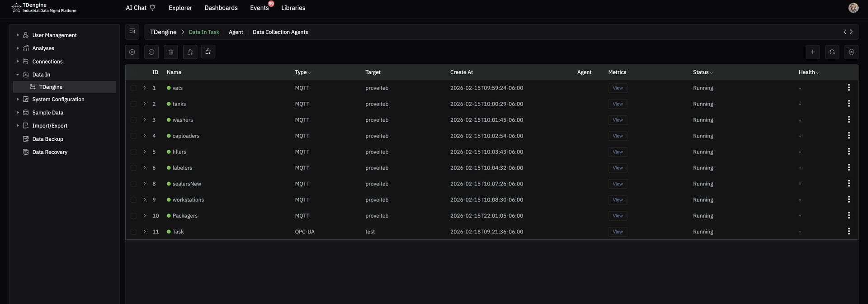Expand the washers task row

click(145, 120)
